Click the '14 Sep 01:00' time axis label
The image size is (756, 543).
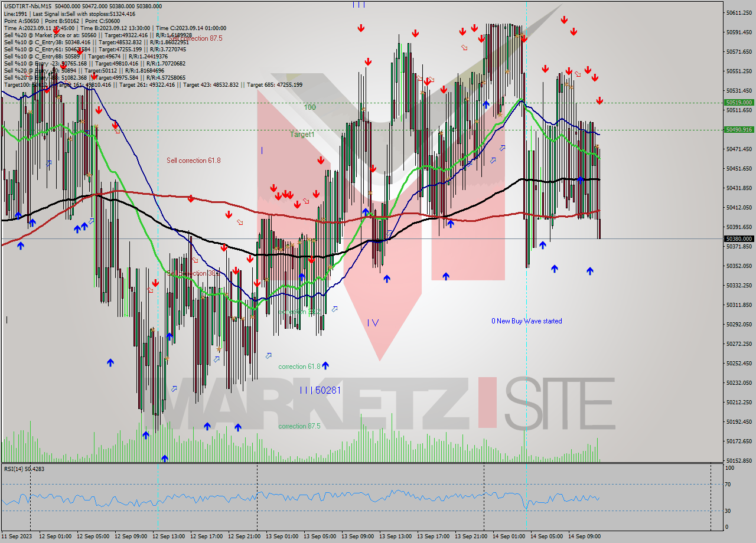pos(509,537)
